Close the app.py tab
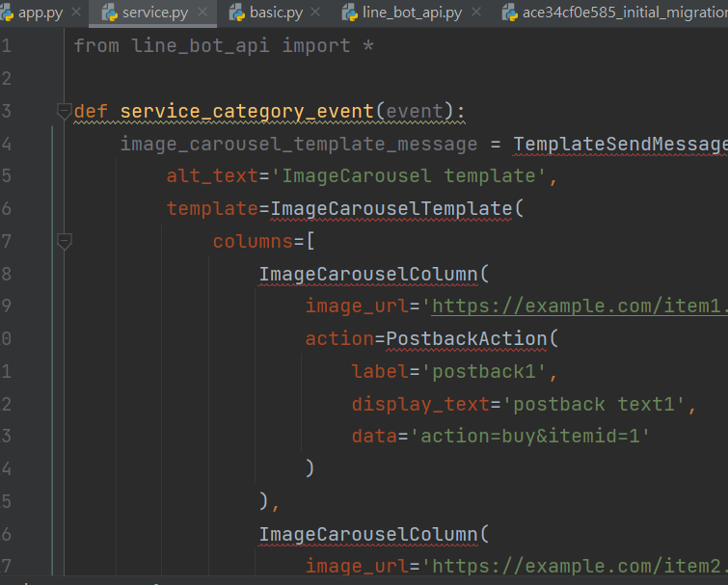The image size is (728, 585). pos(76,13)
